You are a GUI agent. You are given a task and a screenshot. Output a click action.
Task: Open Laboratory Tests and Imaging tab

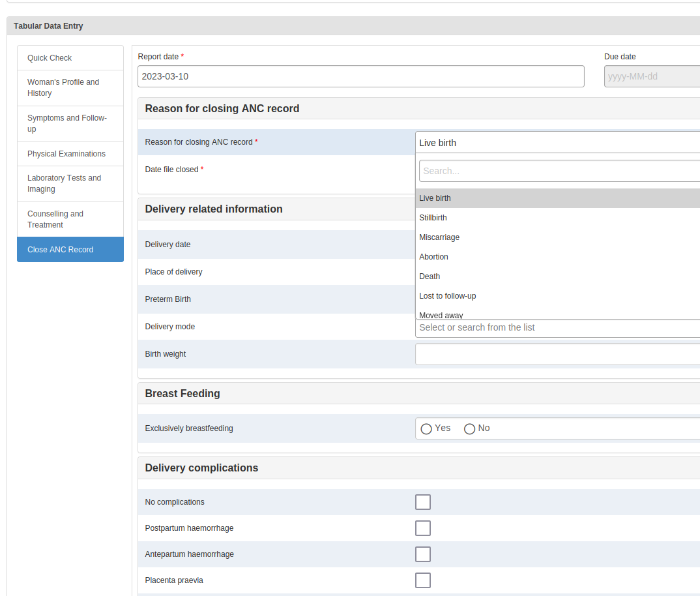click(x=70, y=184)
